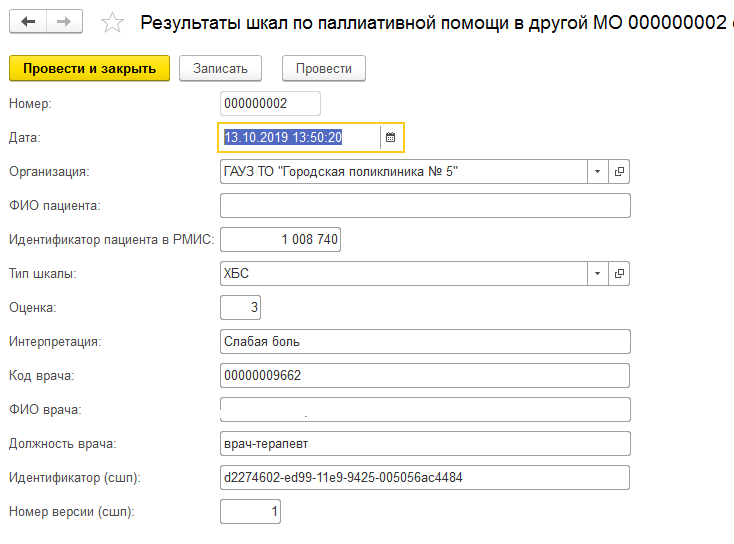This screenshot has height=544, width=734.
Task: Open the Организация record via open icon
Action: (x=619, y=171)
